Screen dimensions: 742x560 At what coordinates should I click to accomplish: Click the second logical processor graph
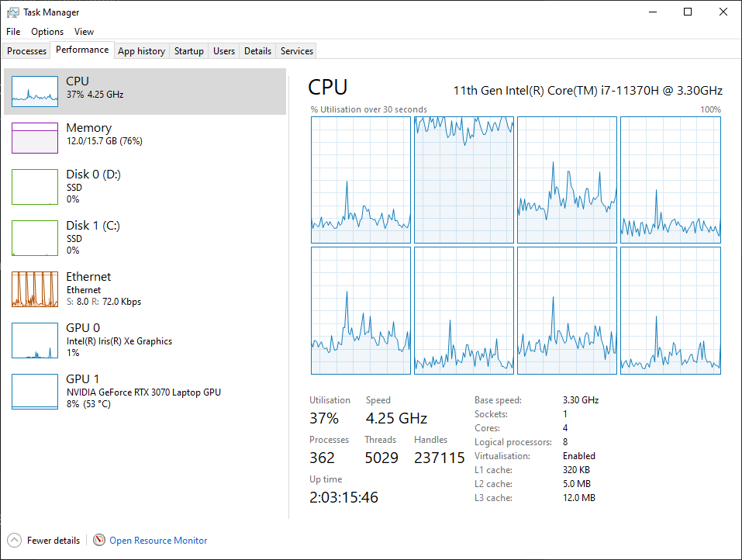pos(463,179)
